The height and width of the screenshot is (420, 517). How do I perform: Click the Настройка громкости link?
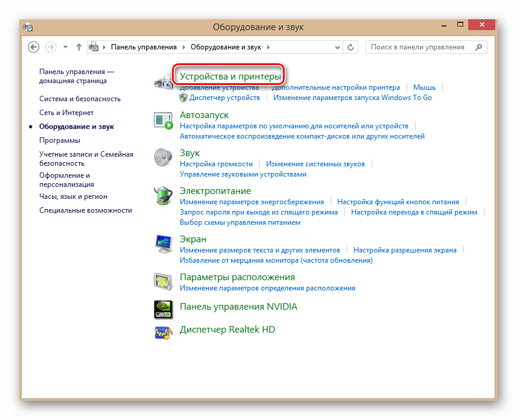tap(217, 163)
